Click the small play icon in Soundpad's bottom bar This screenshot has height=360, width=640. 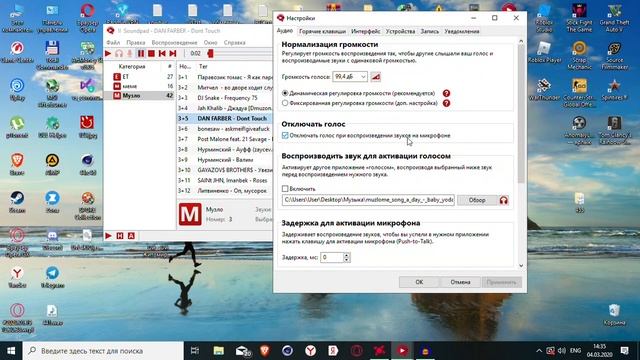click(x=108, y=236)
